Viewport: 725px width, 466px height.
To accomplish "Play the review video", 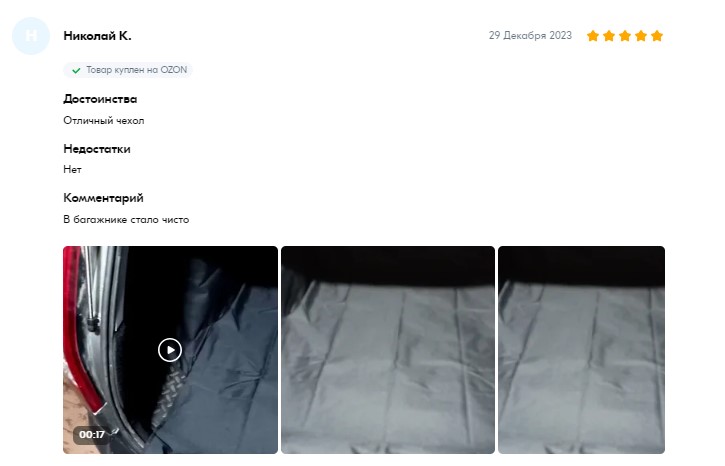I will click(170, 350).
